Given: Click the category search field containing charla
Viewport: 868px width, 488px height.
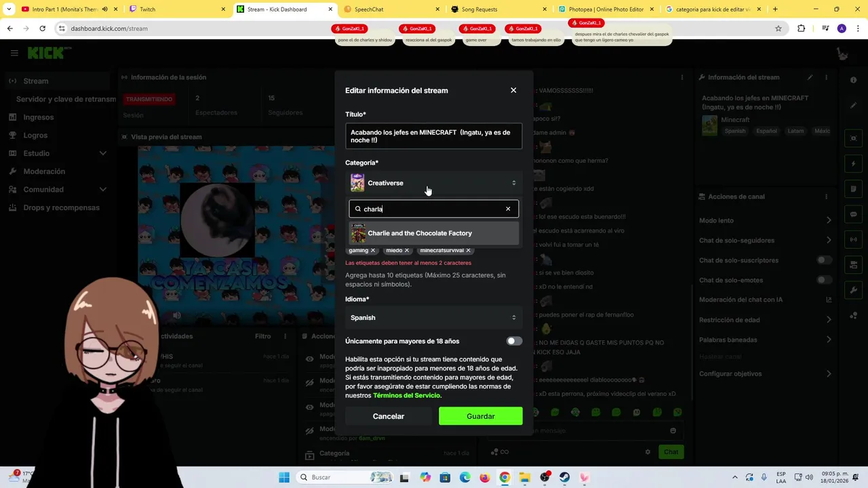Looking at the screenshot, I should [433, 209].
